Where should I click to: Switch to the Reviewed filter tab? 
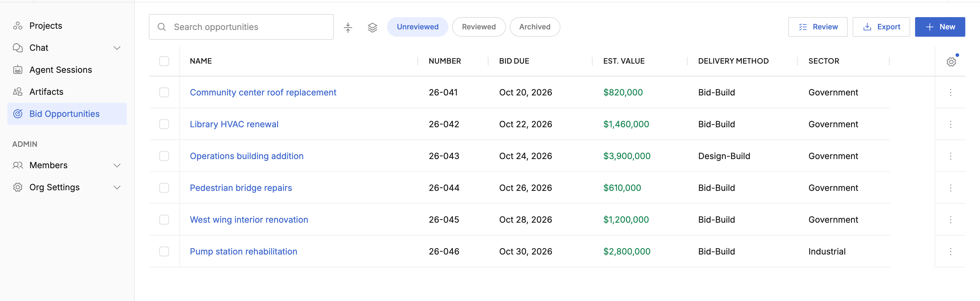tap(479, 27)
